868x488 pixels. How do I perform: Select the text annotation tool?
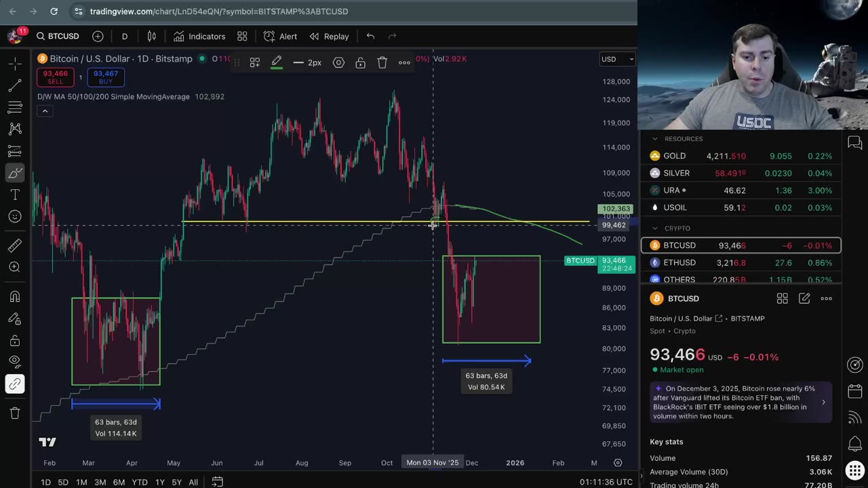(x=14, y=195)
